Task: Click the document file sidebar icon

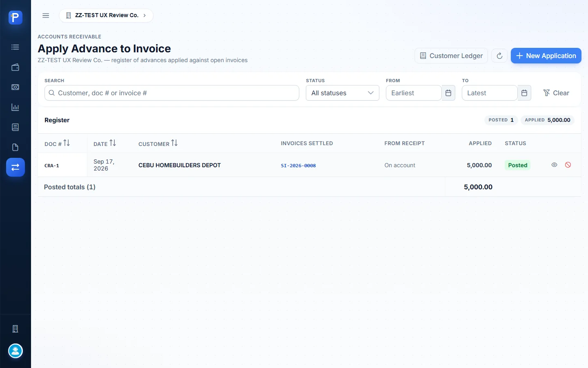Action: click(x=16, y=147)
